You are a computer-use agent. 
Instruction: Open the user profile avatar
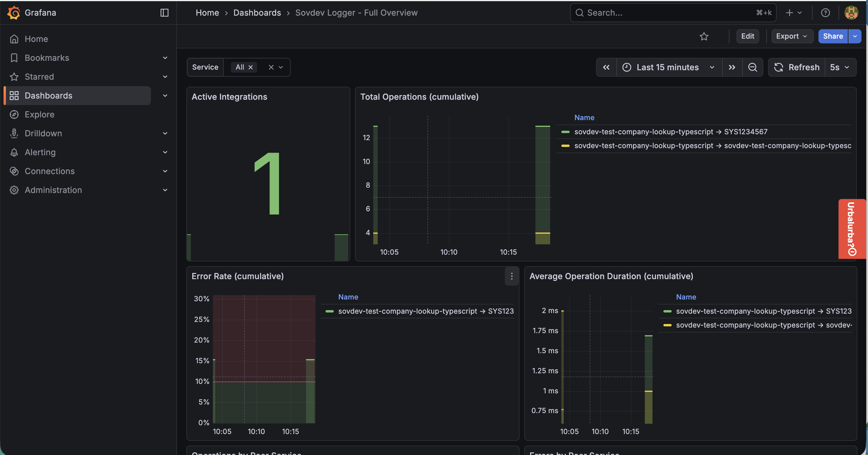point(851,13)
